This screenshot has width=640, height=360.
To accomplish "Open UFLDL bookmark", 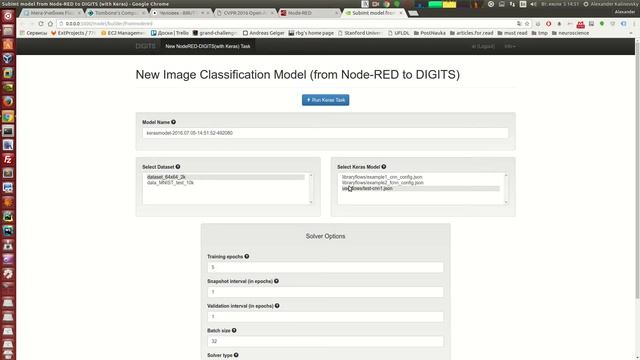I will 399,33.
